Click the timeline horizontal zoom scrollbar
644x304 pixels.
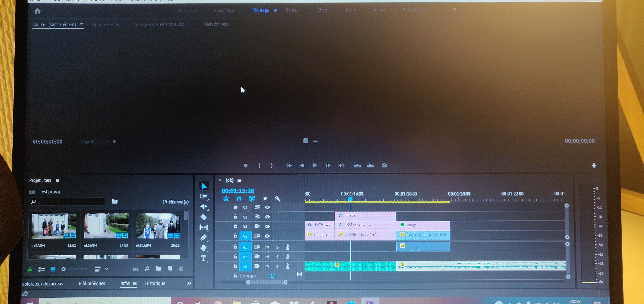click(x=267, y=282)
